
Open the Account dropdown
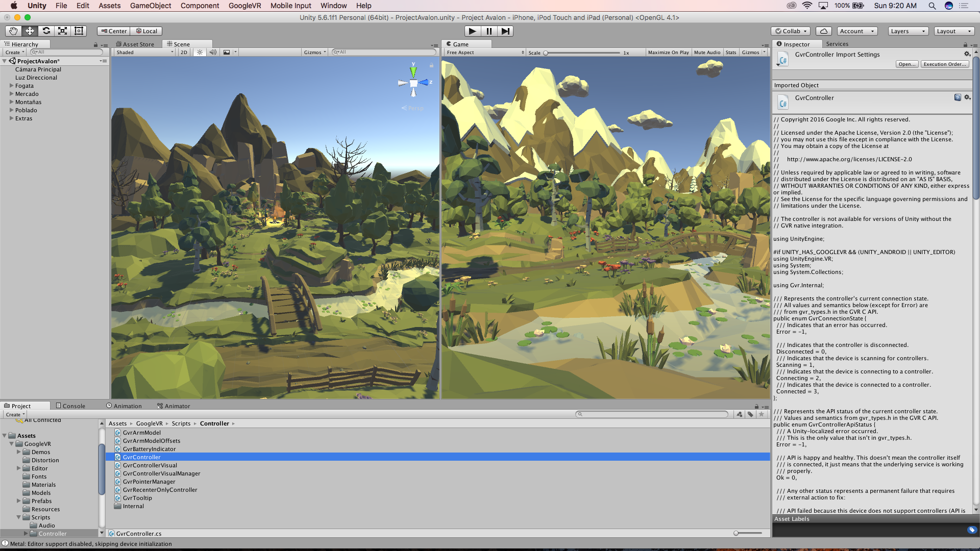coord(857,31)
